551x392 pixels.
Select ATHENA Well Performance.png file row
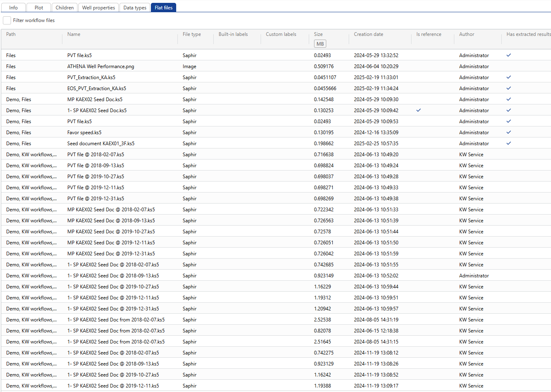tap(276, 66)
